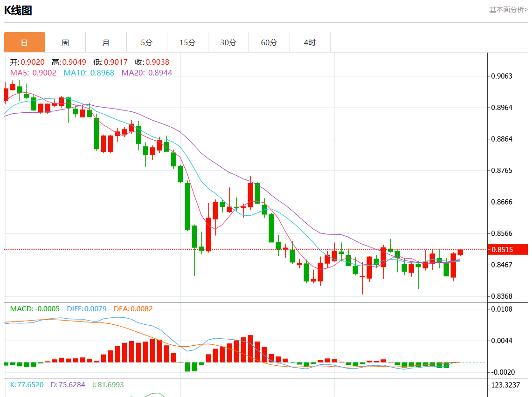Select the 日 daily chart tab
Screen dimensions: 532x397
(24, 42)
